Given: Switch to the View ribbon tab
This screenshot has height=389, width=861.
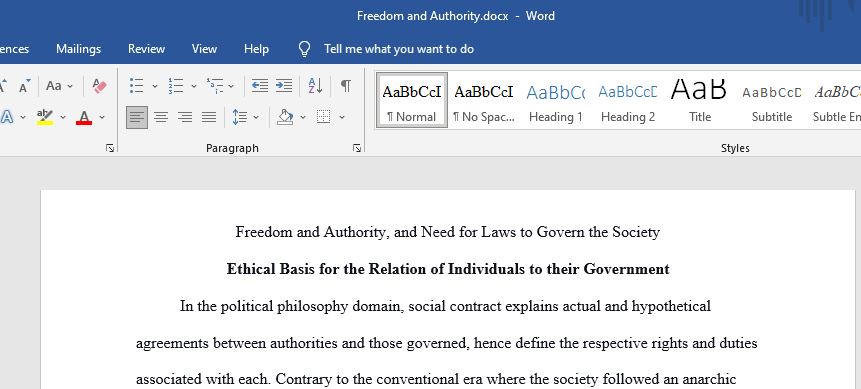Looking at the screenshot, I should (204, 49).
